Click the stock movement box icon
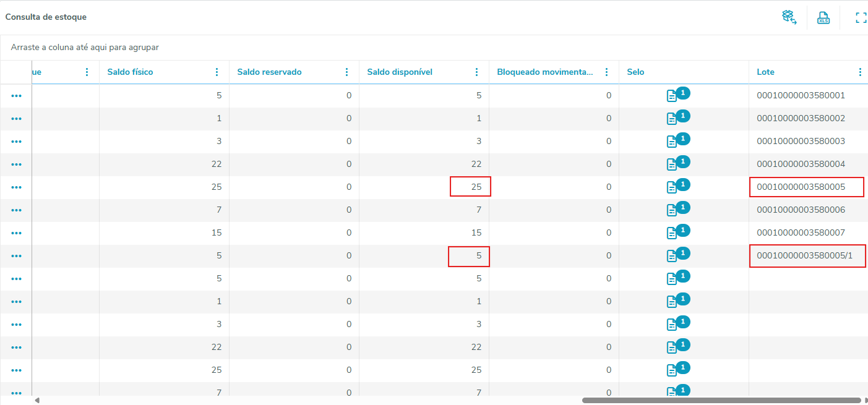This screenshot has height=405, width=868. pyautogui.click(x=789, y=17)
